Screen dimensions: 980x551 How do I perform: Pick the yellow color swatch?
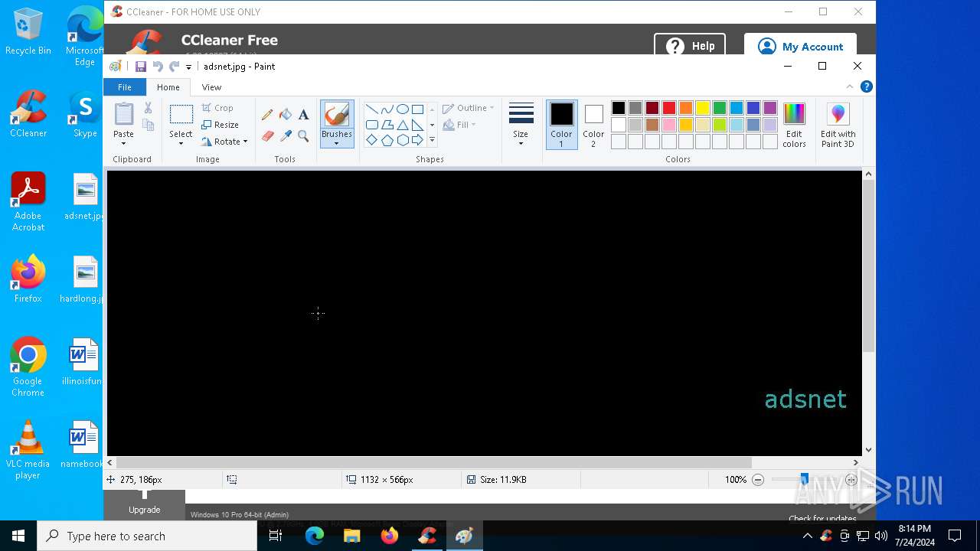click(x=703, y=108)
